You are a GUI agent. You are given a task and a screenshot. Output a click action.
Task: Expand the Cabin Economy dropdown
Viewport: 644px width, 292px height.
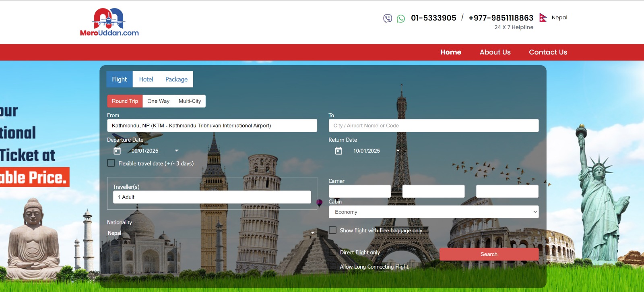click(x=433, y=212)
